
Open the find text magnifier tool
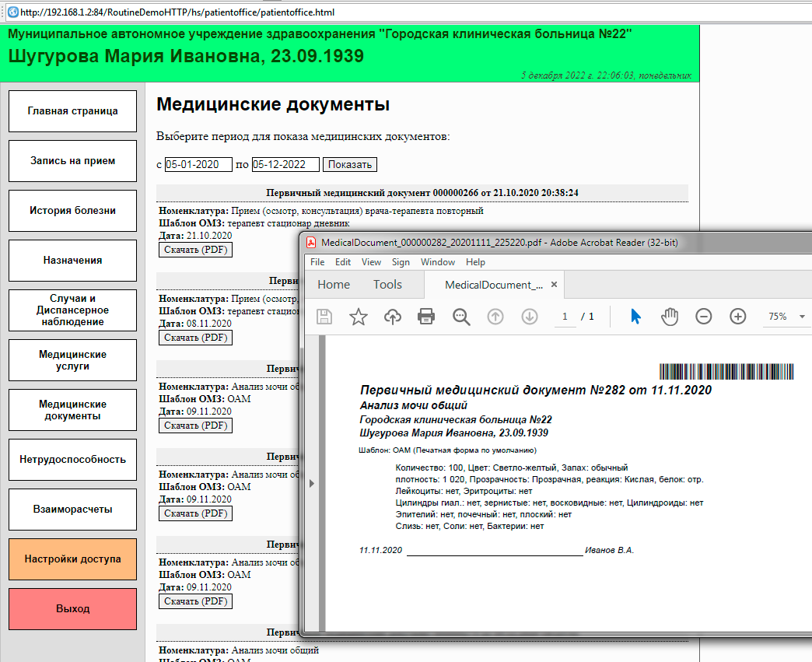[x=461, y=317]
